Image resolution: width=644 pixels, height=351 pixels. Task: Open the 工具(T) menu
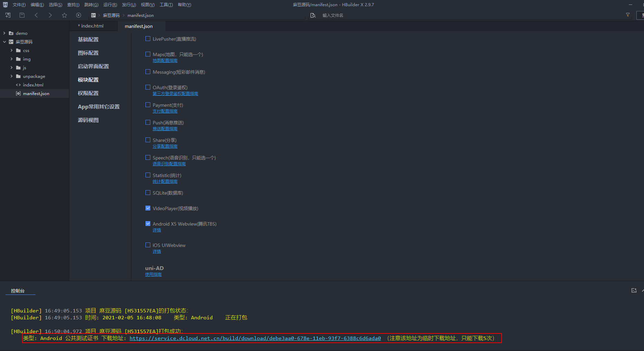[166, 5]
